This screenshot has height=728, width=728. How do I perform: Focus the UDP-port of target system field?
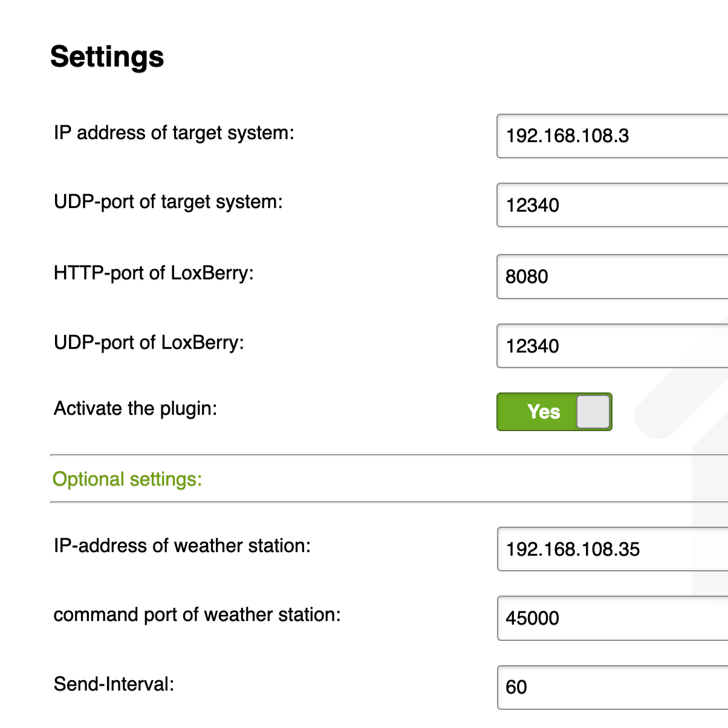click(x=612, y=205)
